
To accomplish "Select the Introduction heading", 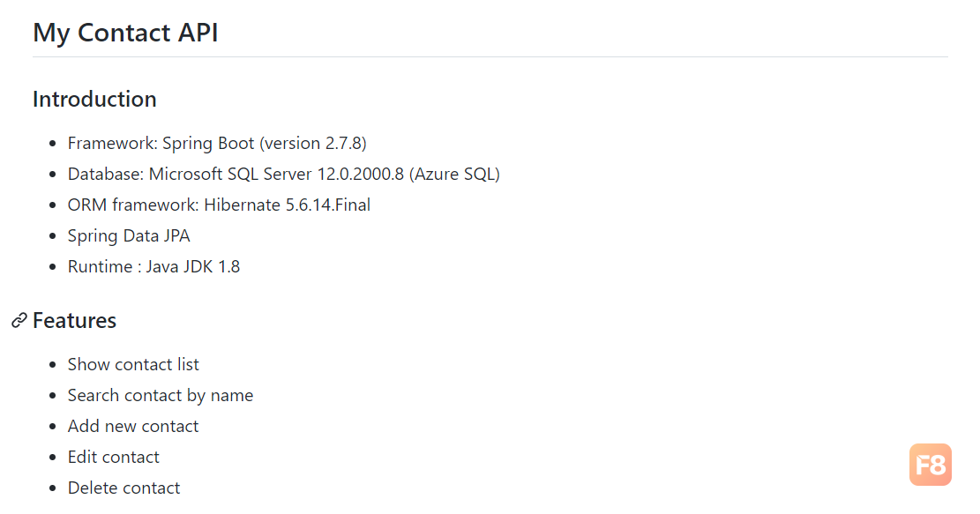I will pyautogui.click(x=94, y=100).
